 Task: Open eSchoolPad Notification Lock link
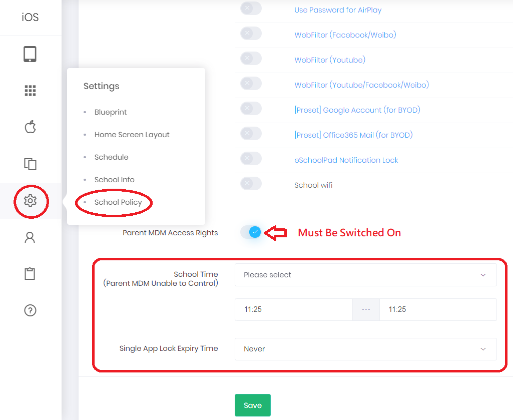[x=346, y=160]
